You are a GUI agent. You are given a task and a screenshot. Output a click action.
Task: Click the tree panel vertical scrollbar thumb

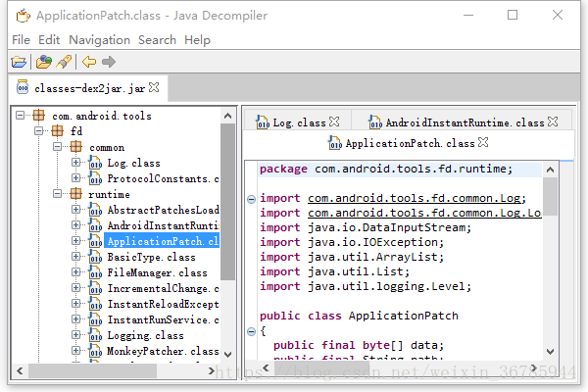(227, 202)
